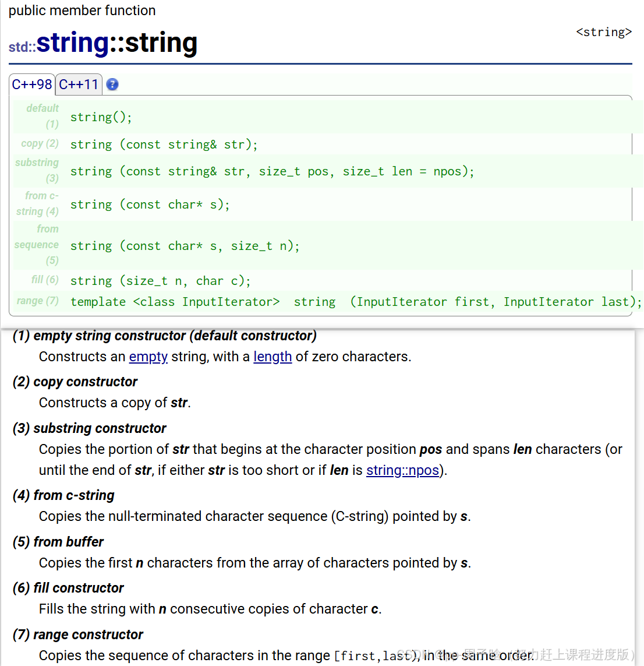Click sentence 'Copies the first n characters'
The image size is (644, 666).
pyautogui.click(x=254, y=563)
